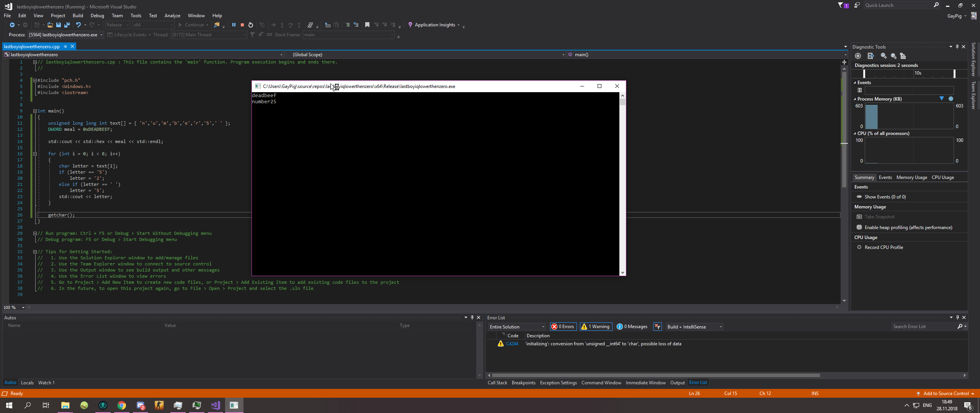This screenshot has height=413, width=980.
Task: Click the Save All toolbar icon
Action: 67,25
